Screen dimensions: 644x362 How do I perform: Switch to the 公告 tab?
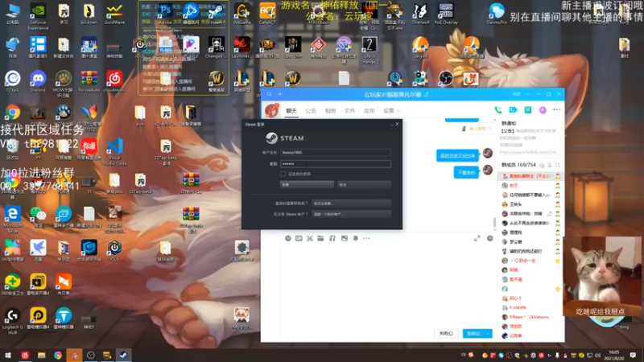311,111
